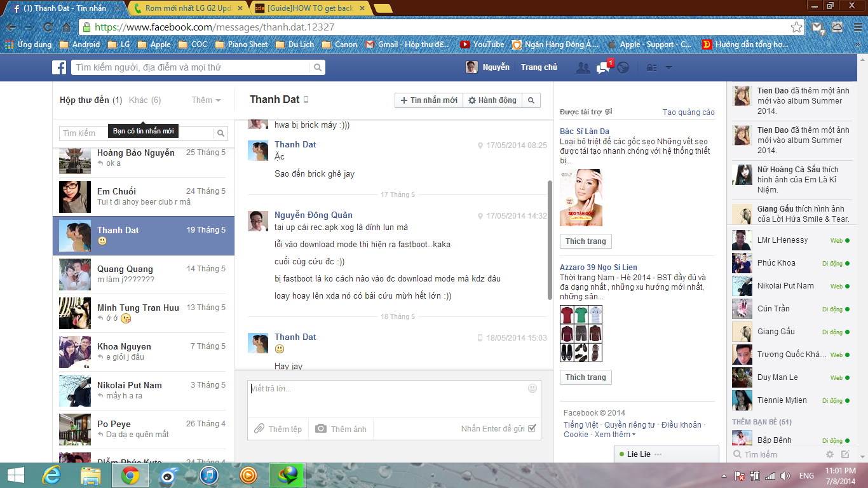This screenshot has height=488, width=868.
Task: Click the search magnifier next to Hành động
Action: pos(531,100)
